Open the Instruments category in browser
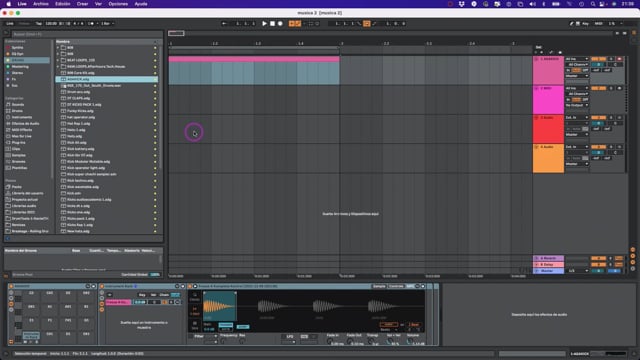 [22, 117]
